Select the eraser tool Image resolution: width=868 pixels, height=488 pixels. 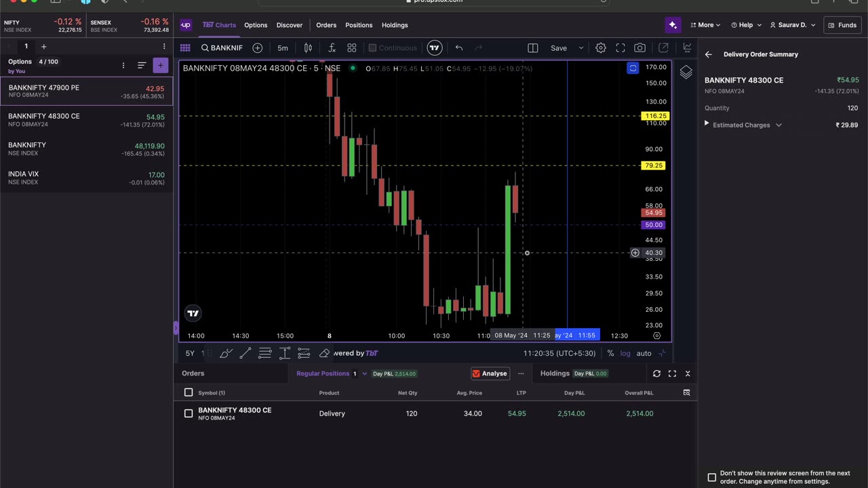coord(324,353)
